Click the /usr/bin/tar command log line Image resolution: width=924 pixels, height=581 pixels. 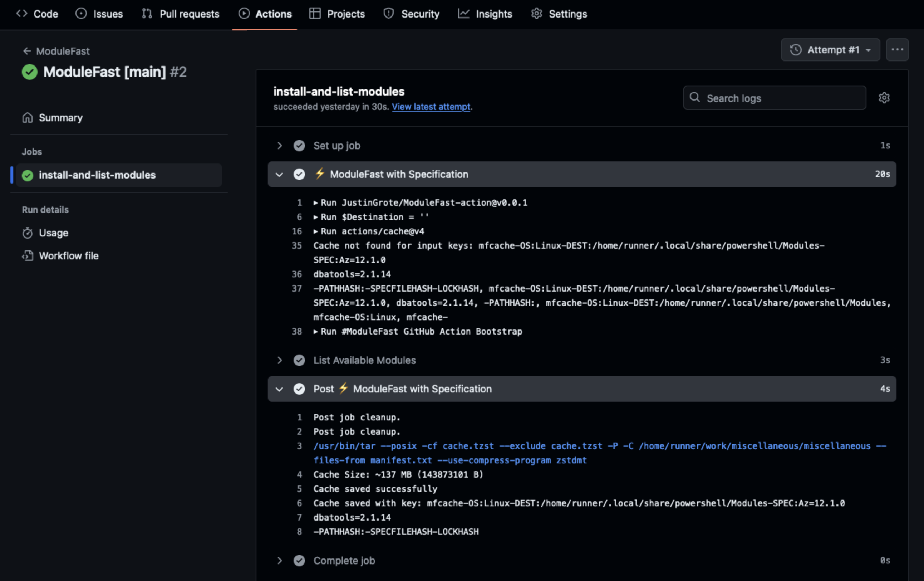pyautogui.click(x=600, y=453)
